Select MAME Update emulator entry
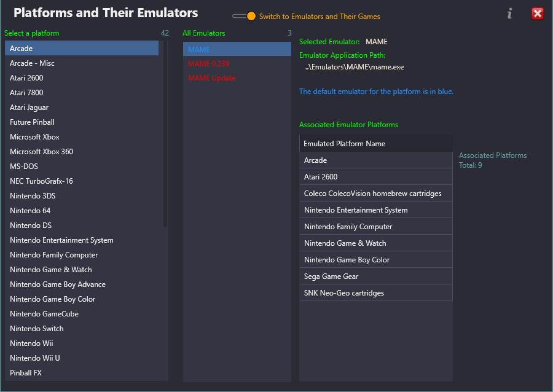The width and height of the screenshot is (553, 392). (x=237, y=78)
